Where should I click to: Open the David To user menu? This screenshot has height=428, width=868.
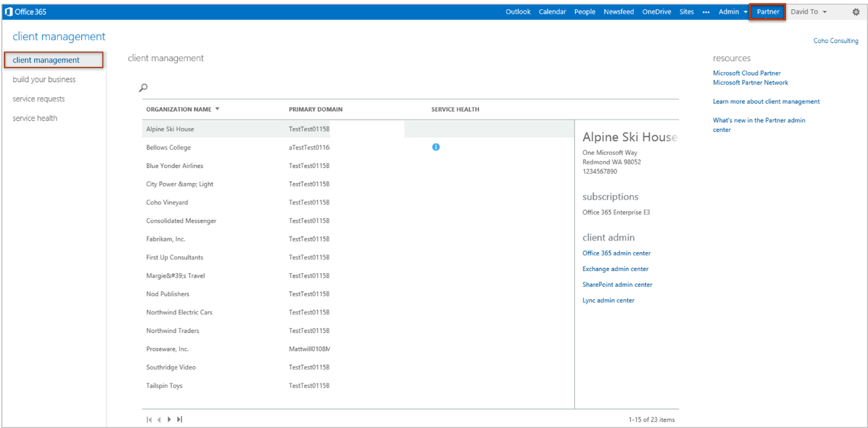coord(808,12)
